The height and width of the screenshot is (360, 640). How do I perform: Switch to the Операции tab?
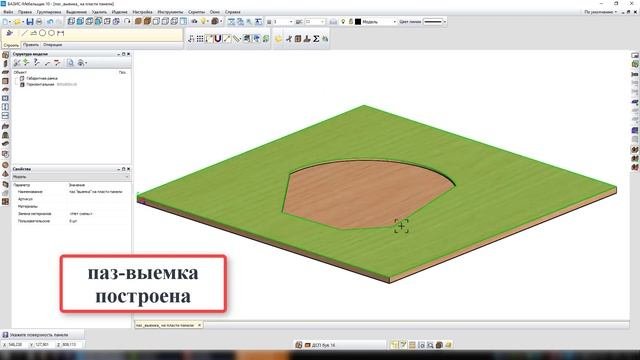tap(53, 45)
